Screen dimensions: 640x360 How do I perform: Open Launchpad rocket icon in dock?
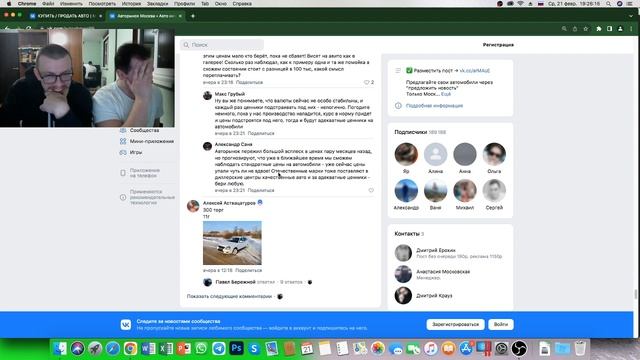click(x=95, y=348)
